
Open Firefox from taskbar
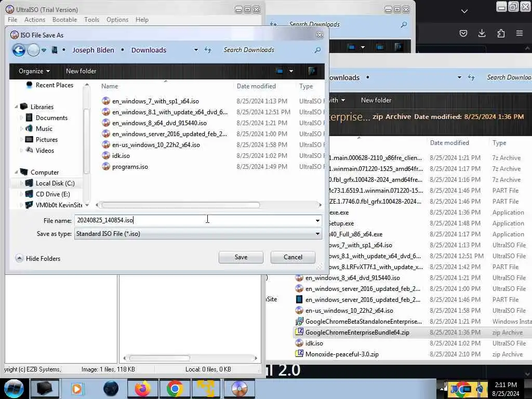coord(143,389)
